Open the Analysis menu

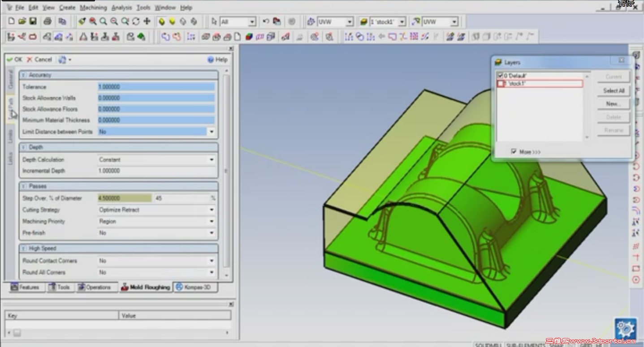pos(121,8)
